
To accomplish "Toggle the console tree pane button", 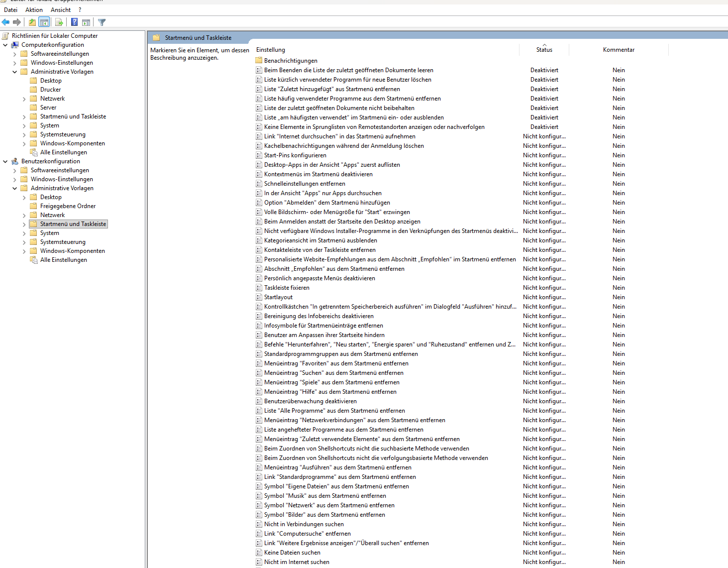I will click(x=44, y=22).
